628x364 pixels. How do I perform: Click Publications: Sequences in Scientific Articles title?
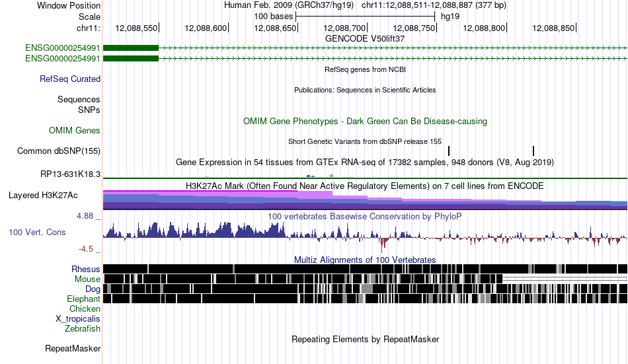[x=365, y=90]
